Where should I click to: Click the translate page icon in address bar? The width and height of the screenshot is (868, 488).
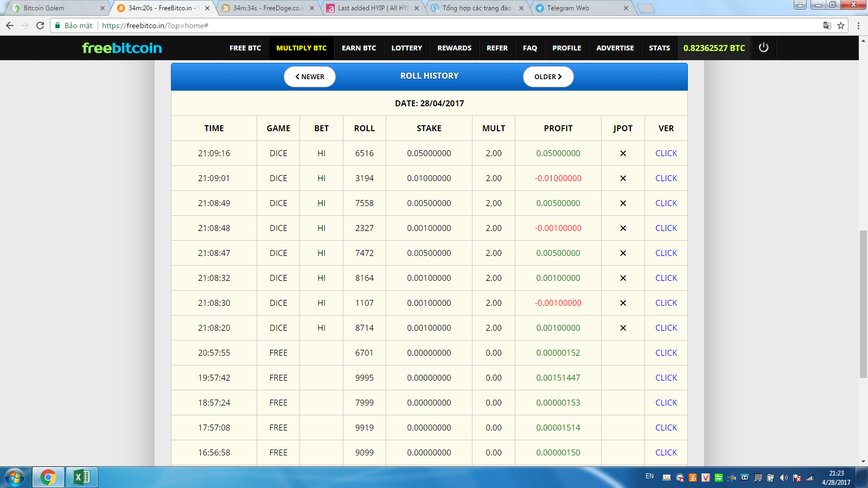click(x=827, y=25)
